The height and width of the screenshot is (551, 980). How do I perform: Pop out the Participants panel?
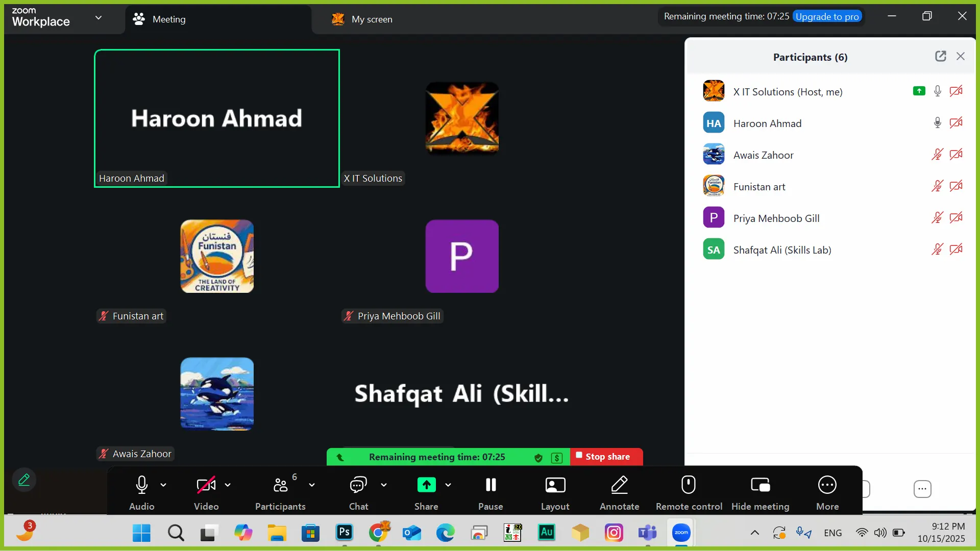(x=940, y=57)
